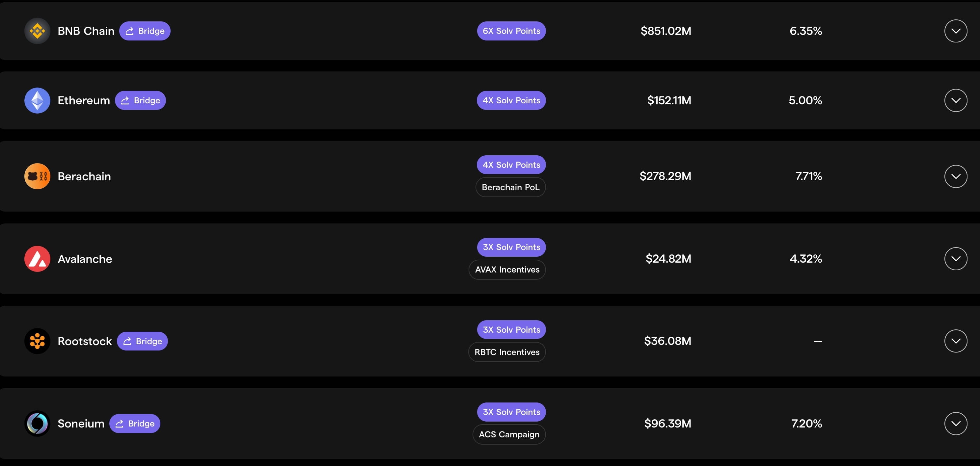
Task: Click the Soneium logo icon
Action: click(x=37, y=424)
